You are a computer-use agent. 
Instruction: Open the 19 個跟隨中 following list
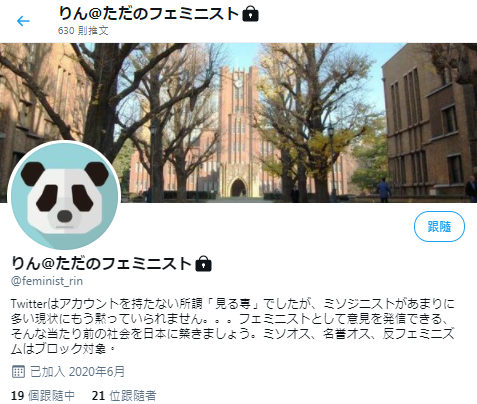43,396
